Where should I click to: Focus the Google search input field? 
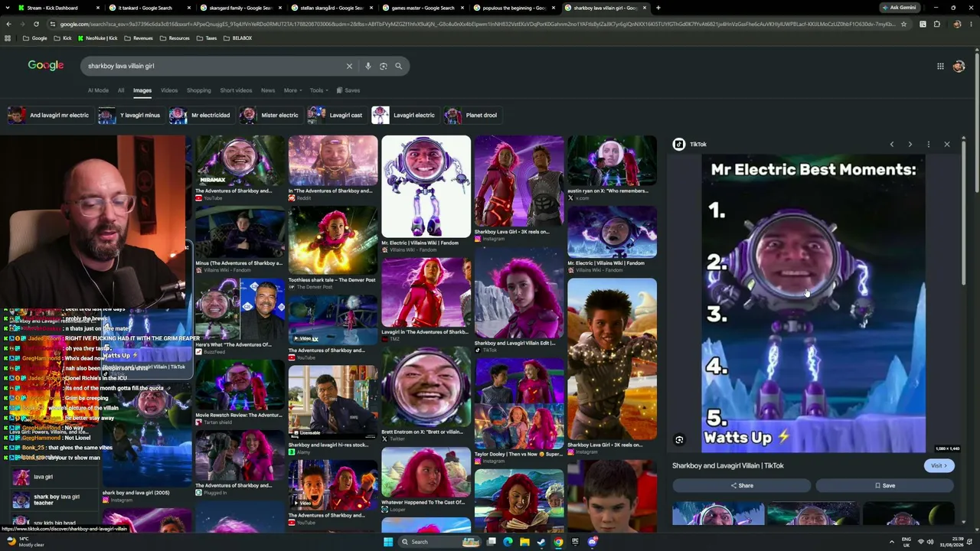(214, 66)
